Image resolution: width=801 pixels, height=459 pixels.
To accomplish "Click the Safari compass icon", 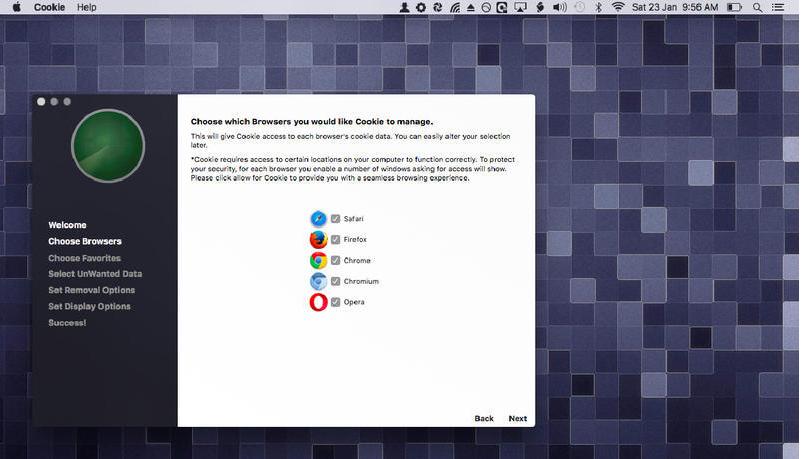I will pyautogui.click(x=318, y=219).
